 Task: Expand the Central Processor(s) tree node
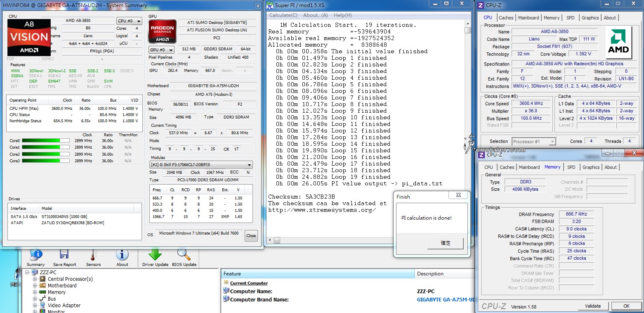coord(35,279)
